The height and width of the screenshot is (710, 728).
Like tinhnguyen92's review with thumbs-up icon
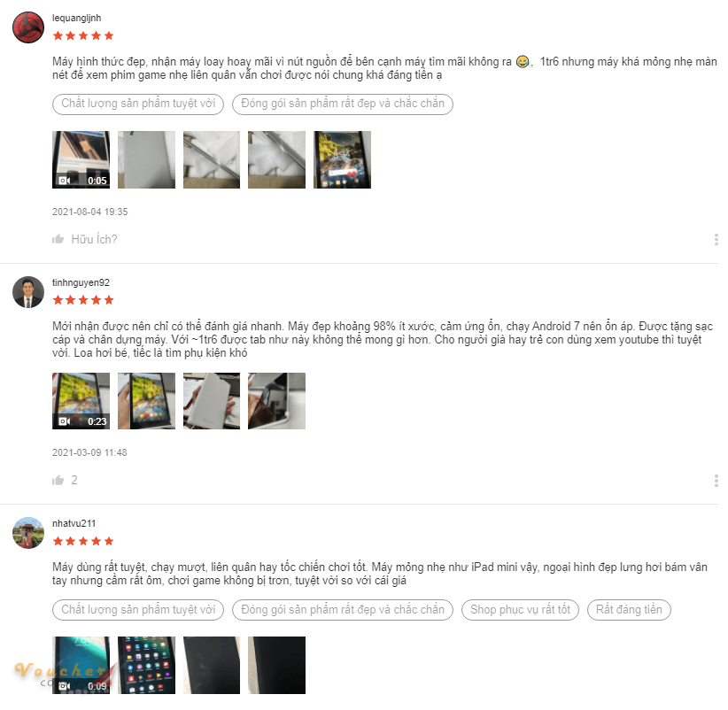[x=58, y=481]
